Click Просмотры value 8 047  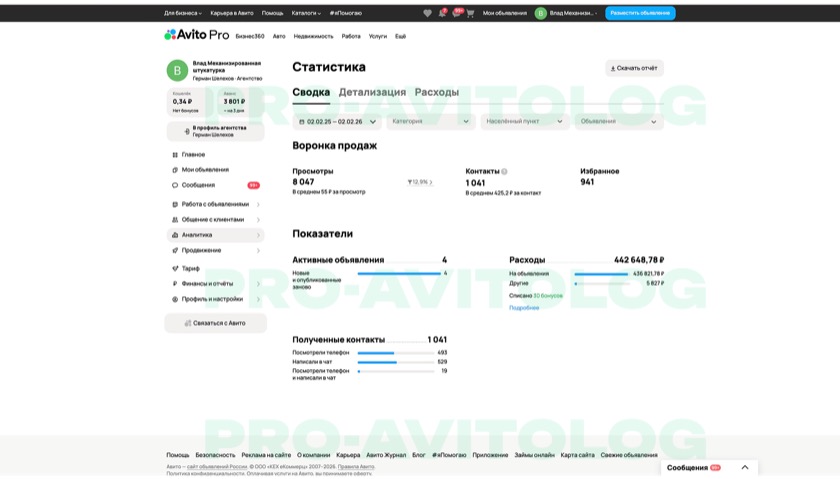coord(303,182)
